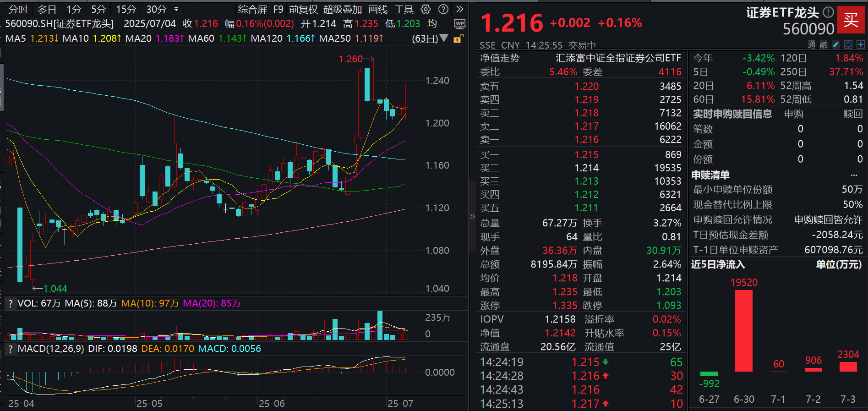Click the 6-30 net inflow red bar
The height and width of the screenshot is (411, 868).
(x=743, y=330)
